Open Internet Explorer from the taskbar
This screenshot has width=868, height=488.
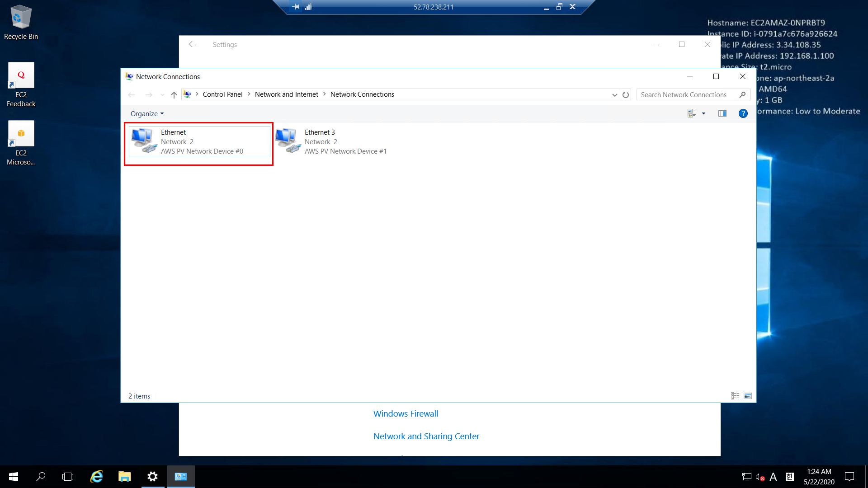(97, 477)
